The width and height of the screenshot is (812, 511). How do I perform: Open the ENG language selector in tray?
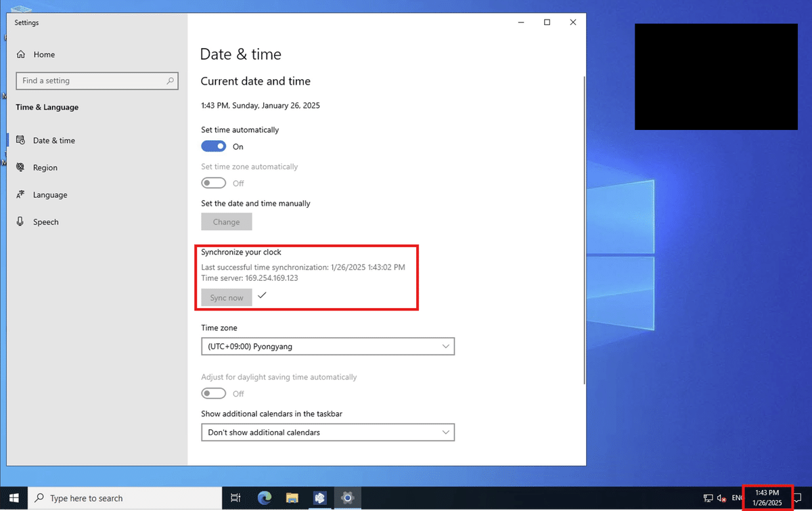(x=737, y=497)
